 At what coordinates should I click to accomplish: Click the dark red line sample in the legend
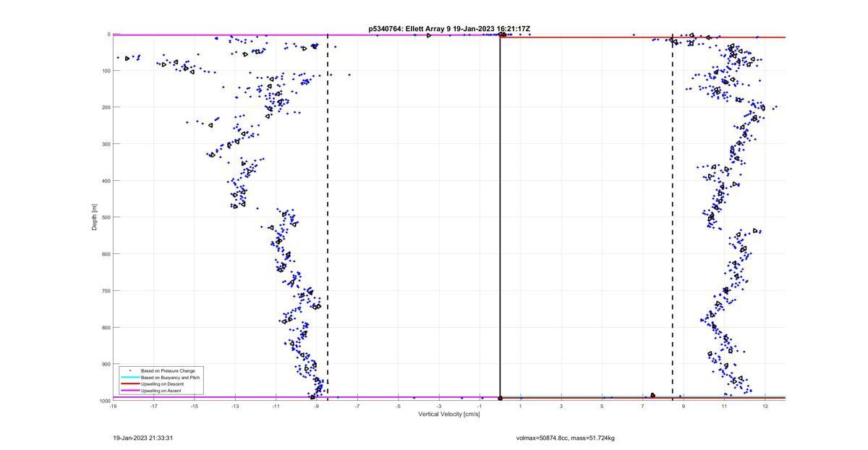pos(130,384)
